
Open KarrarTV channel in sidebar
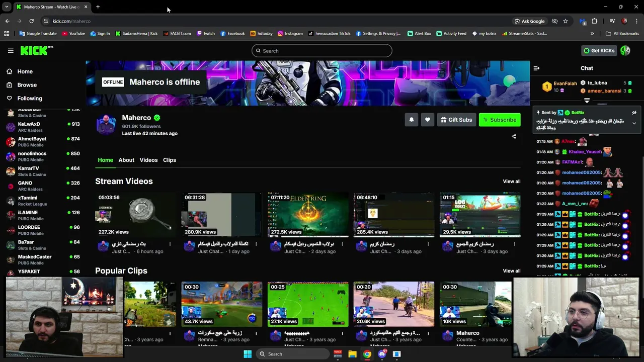coord(43,171)
